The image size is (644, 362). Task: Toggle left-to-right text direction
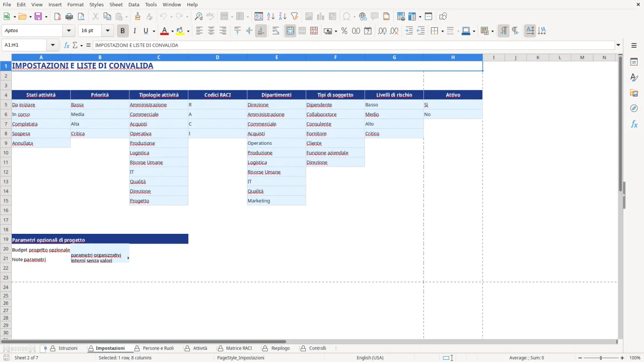click(503, 31)
